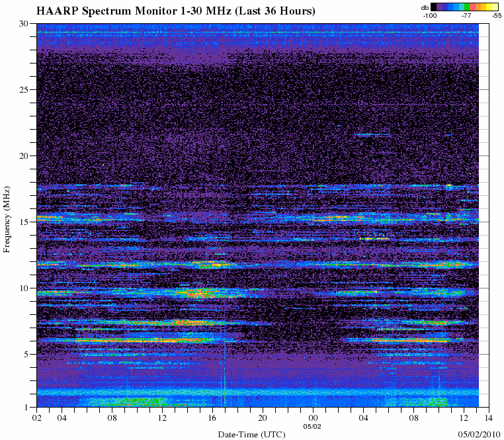
Task: Click the 25 MHz frequency axis label
Action: pos(24,89)
